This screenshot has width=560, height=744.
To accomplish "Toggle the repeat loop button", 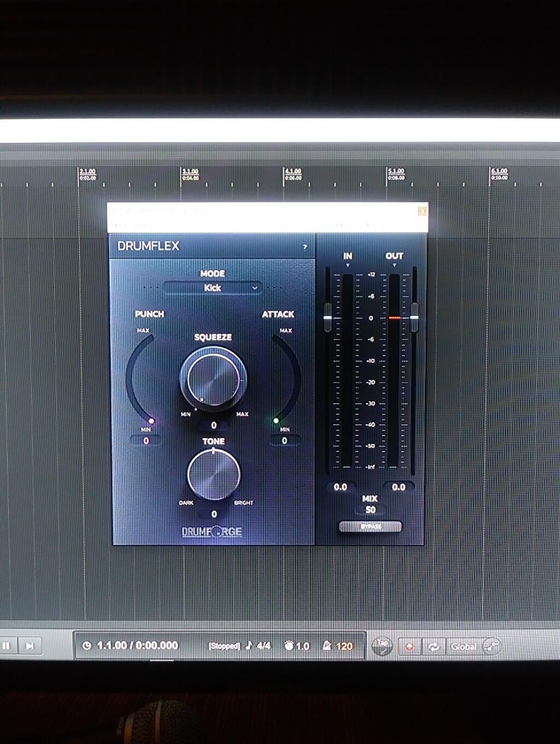I will (434, 646).
